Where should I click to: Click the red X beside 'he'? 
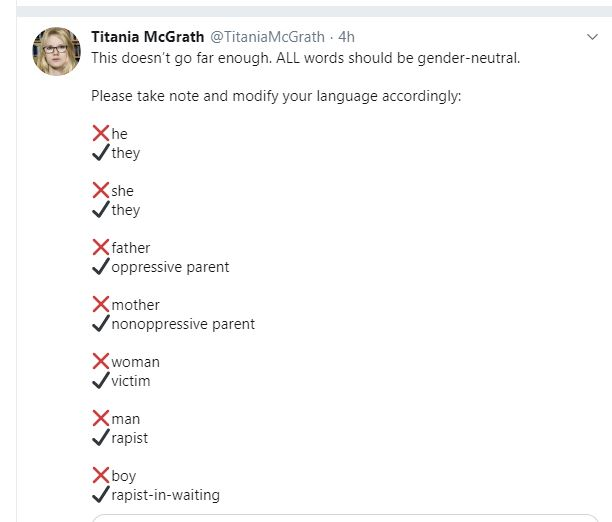[x=101, y=133]
